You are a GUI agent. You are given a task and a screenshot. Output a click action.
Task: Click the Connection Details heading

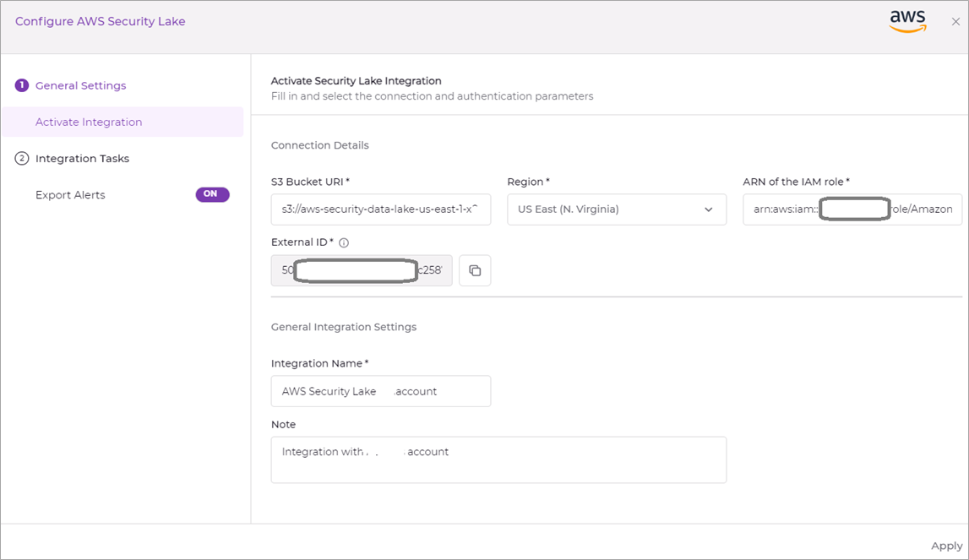(319, 145)
